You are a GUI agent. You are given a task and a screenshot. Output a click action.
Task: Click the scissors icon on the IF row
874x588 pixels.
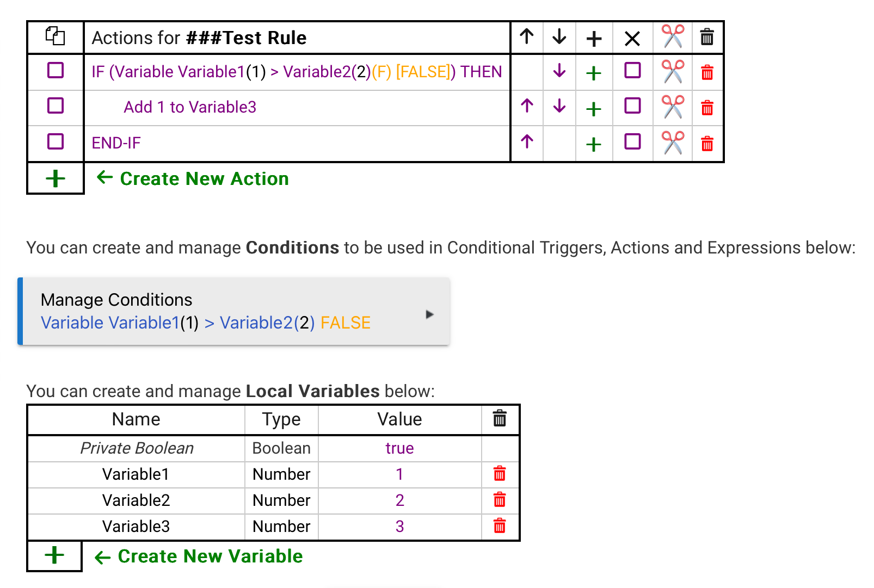(673, 71)
